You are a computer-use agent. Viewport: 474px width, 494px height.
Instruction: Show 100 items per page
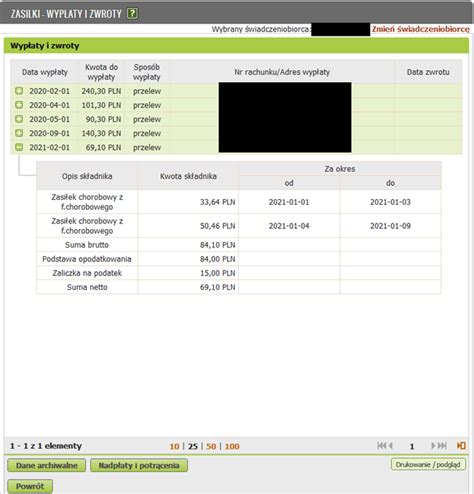pos(232,446)
